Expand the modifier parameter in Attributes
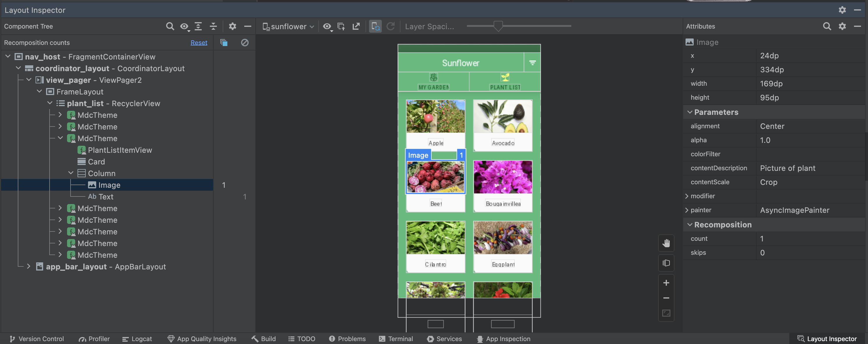The height and width of the screenshot is (344, 868). tap(687, 196)
